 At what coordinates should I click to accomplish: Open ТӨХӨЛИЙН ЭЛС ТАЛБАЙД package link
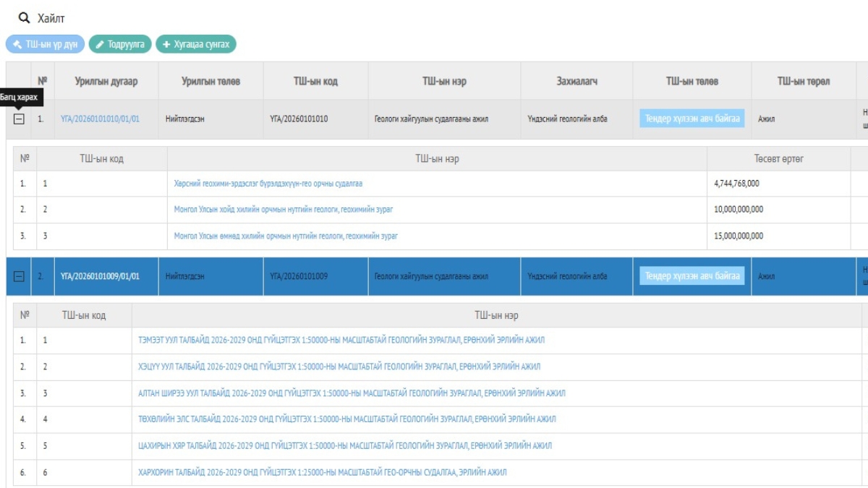[347, 419]
